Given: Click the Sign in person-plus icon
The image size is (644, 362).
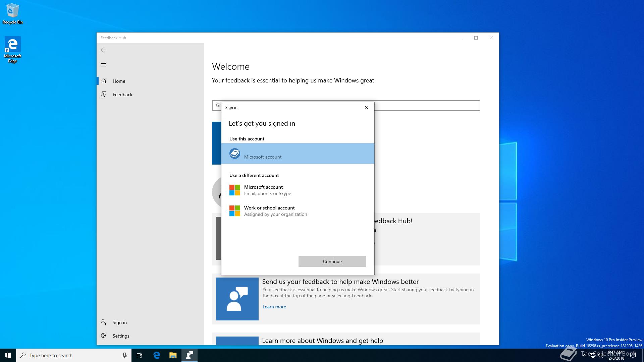Looking at the screenshot, I should click(104, 322).
